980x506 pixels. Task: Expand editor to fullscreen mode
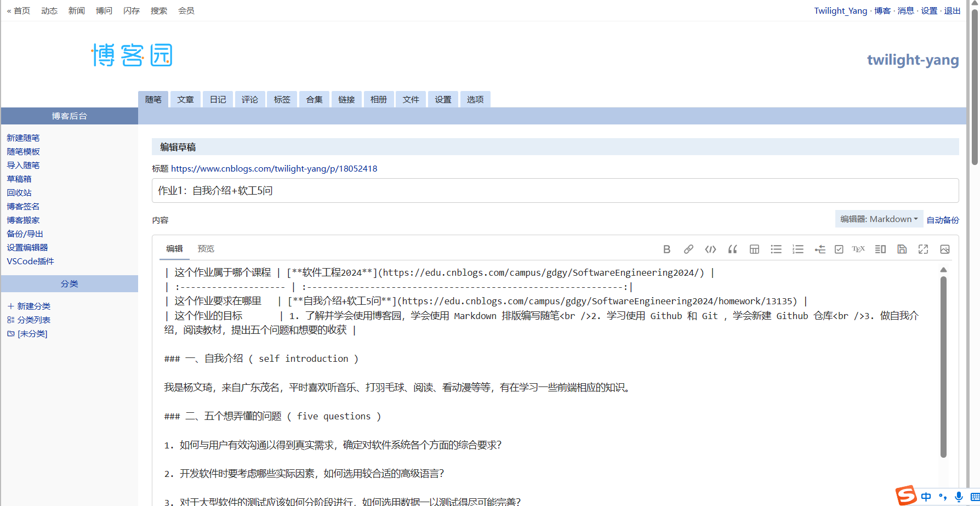(923, 249)
